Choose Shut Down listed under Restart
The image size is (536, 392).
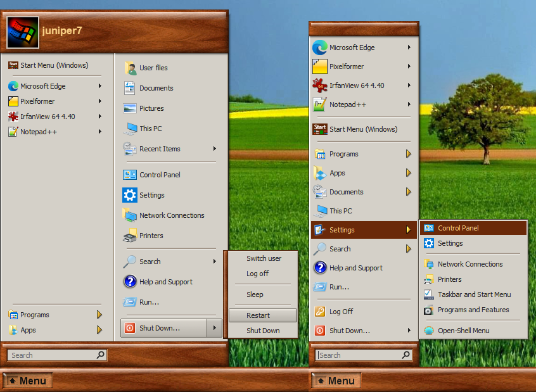(263, 331)
